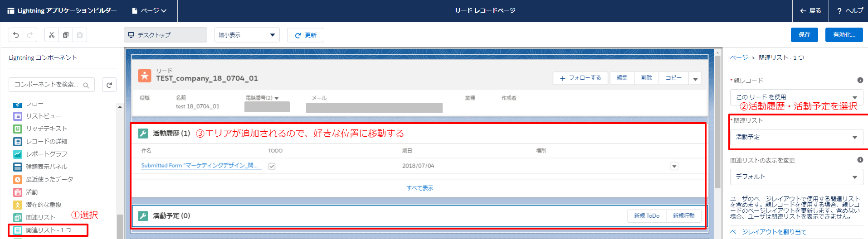Click the canvas vertical scrollbar
868x239 pixels.
pyautogui.click(x=717, y=122)
